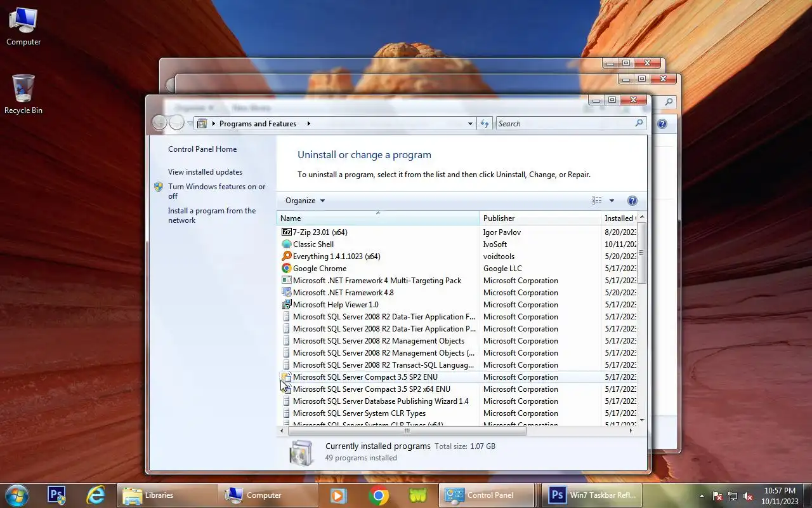Click in the Search Programs input field

point(565,124)
